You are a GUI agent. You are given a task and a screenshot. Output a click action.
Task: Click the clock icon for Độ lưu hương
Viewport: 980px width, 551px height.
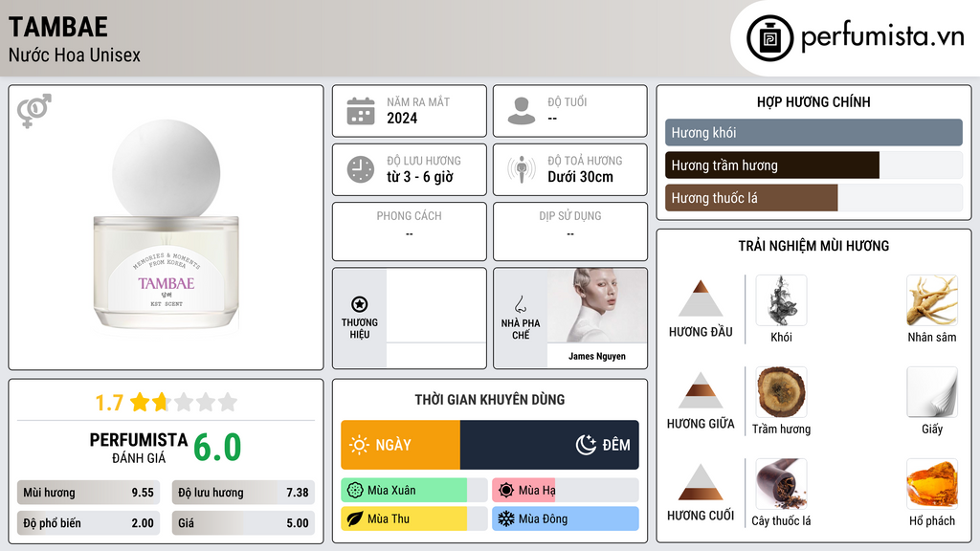361,169
